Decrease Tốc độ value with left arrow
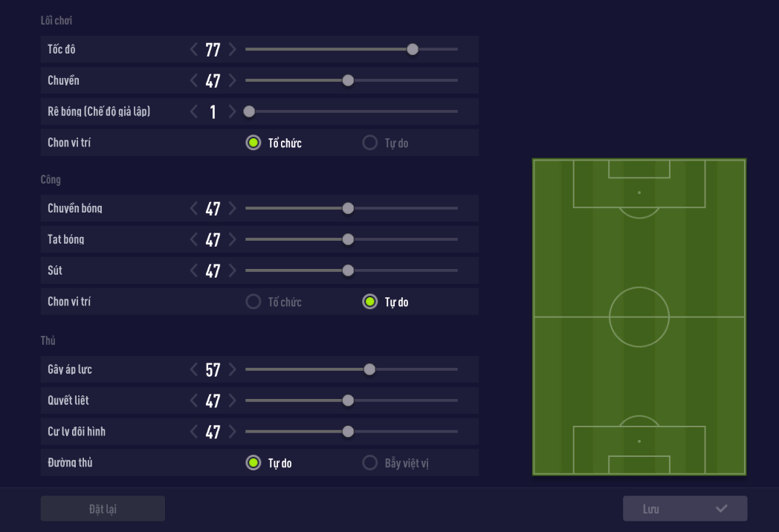 [x=194, y=50]
